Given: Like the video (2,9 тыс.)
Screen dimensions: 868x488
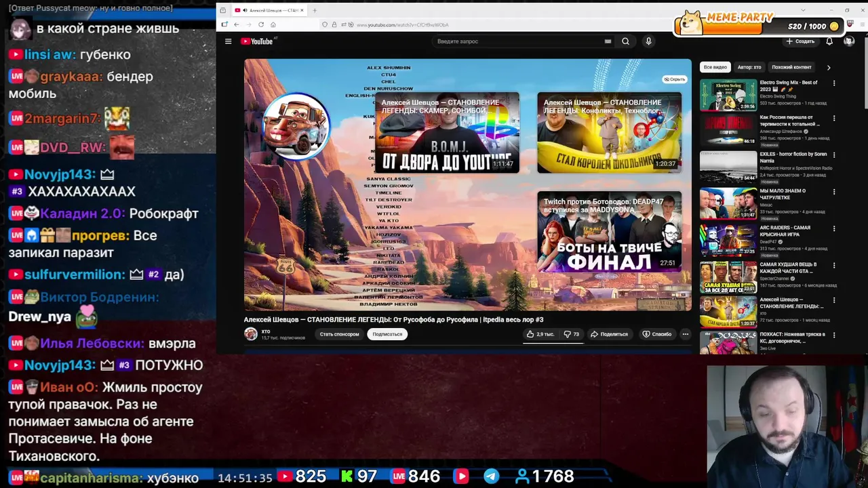Looking at the screenshot, I should pos(540,334).
